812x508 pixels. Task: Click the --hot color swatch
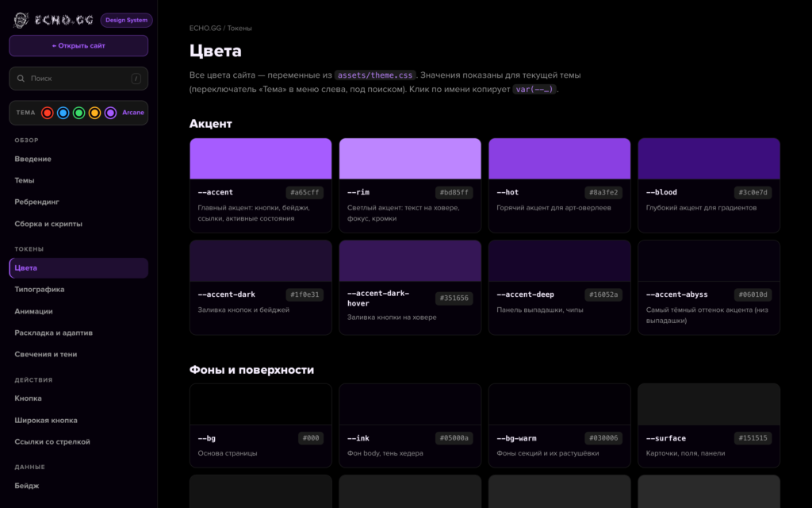click(559, 159)
